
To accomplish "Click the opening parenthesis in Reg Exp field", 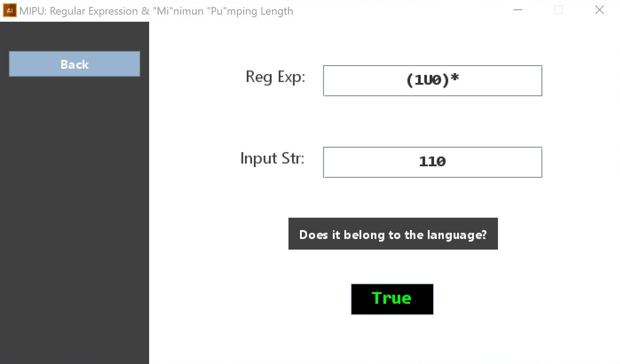I will (410, 81).
